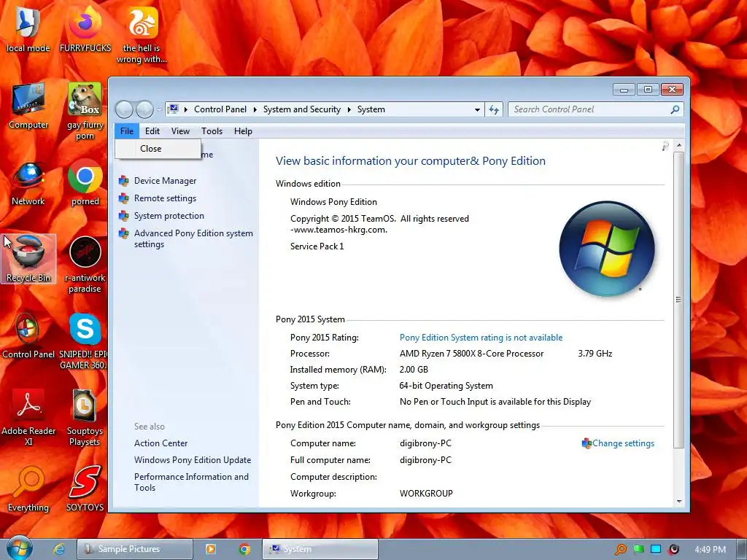Open Device Manager link
This screenshot has width=747, height=560.
166,181
